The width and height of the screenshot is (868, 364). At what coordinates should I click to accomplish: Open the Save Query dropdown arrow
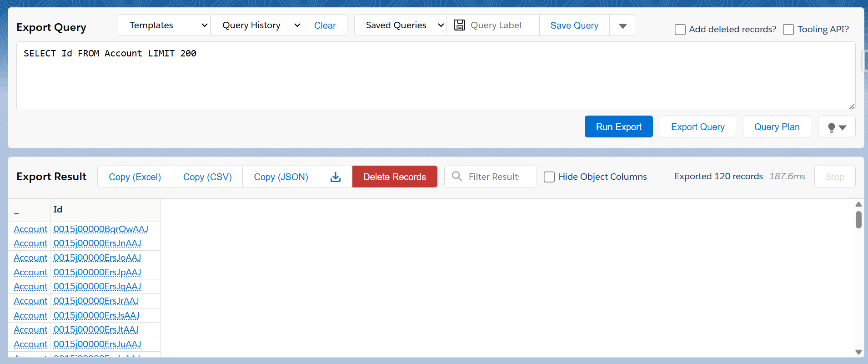tap(622, 26)
